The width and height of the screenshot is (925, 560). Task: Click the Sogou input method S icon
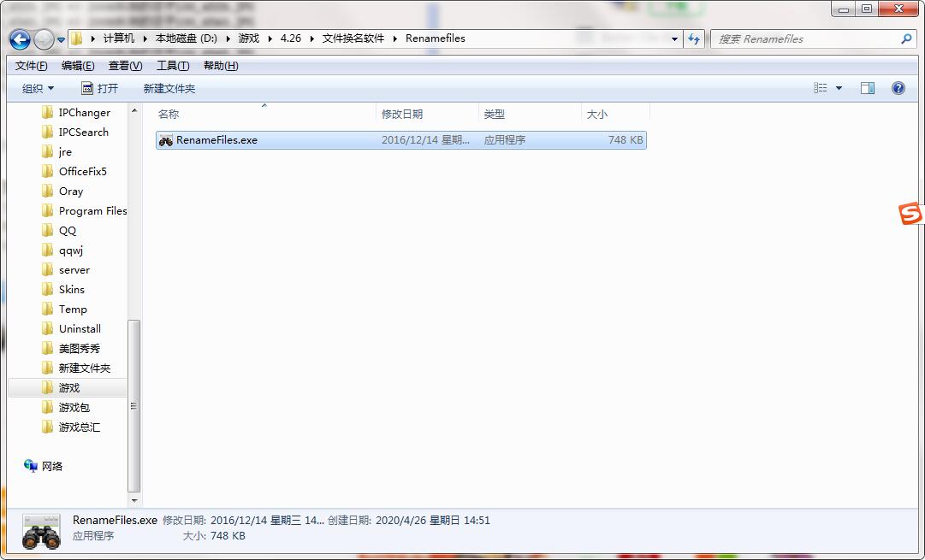click(909, 214)
